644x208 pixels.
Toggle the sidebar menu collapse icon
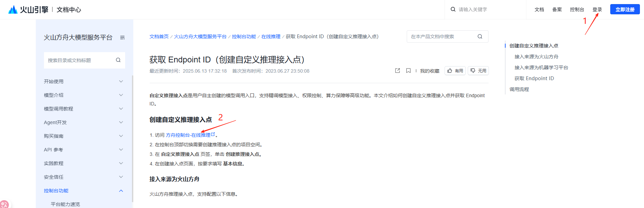(122, 38)
